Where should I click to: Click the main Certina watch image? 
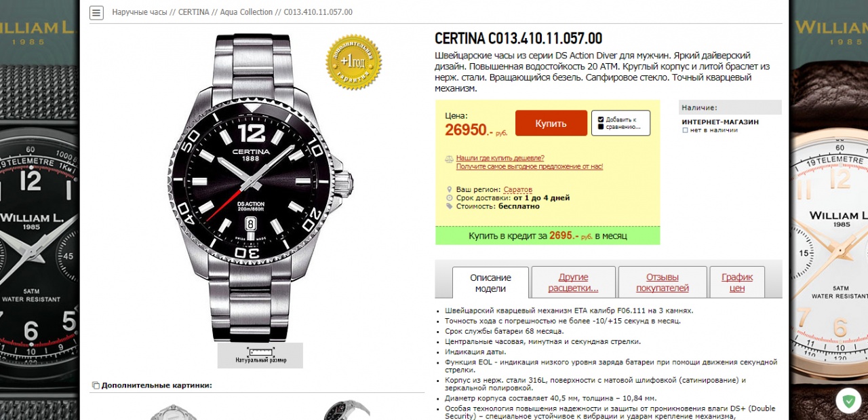tap(260, 187)
